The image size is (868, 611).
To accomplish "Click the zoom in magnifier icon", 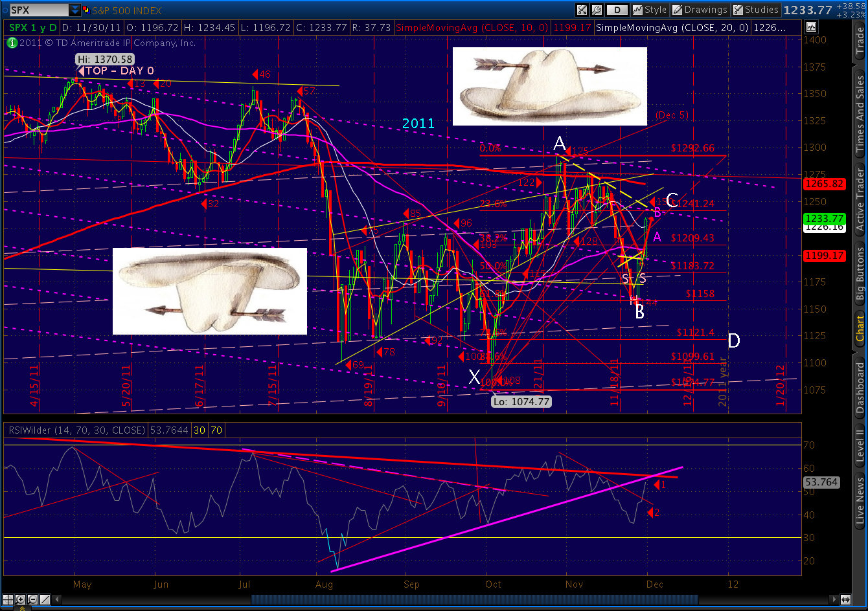I will tap(21, 599).
